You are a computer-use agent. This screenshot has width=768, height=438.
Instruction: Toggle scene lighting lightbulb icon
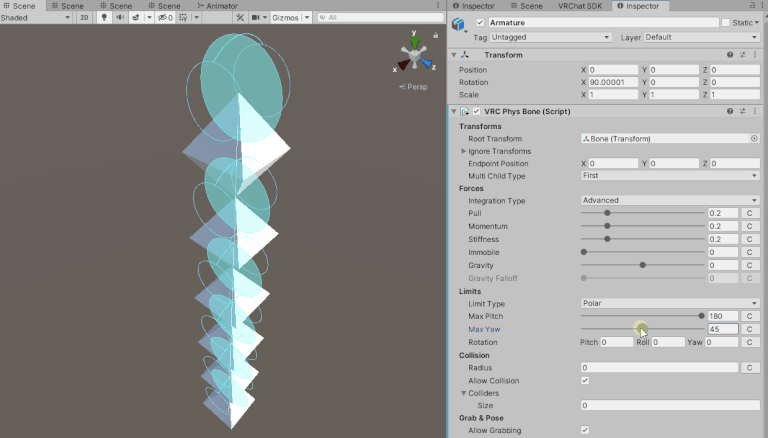(102, 18)
